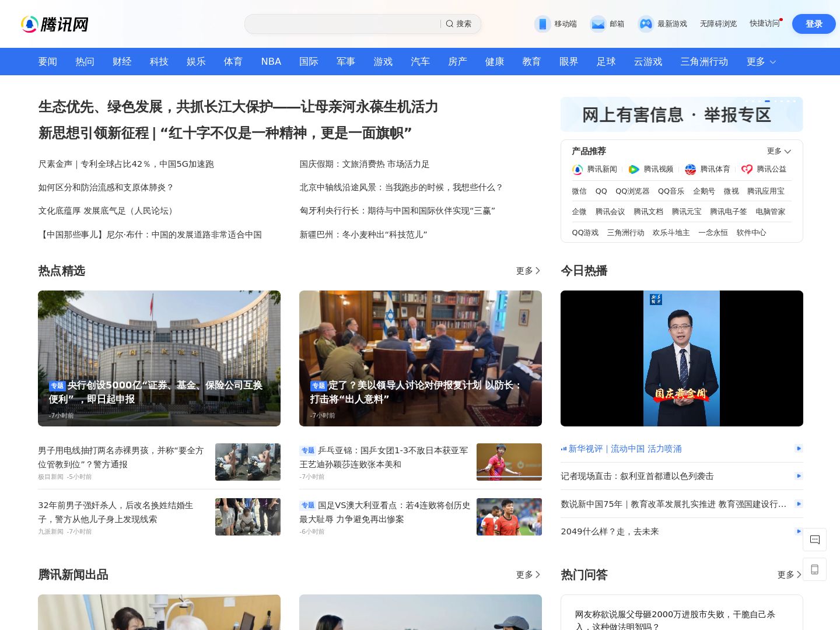Click the 腾讯体育 product icon
The height and width of the screenshot is (630, 840).
[691, 169]
